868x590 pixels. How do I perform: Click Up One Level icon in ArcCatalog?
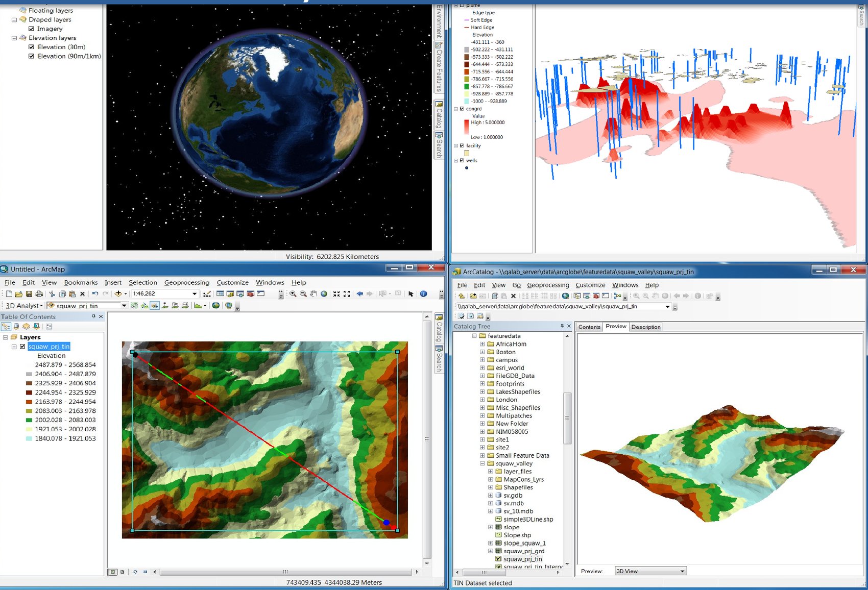(x=462, y=296)
